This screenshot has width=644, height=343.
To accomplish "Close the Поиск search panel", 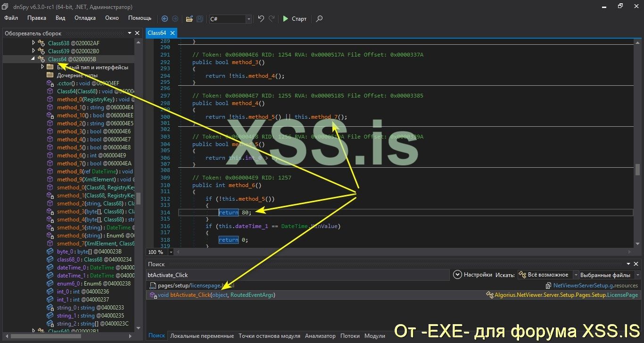I will 636,264.
